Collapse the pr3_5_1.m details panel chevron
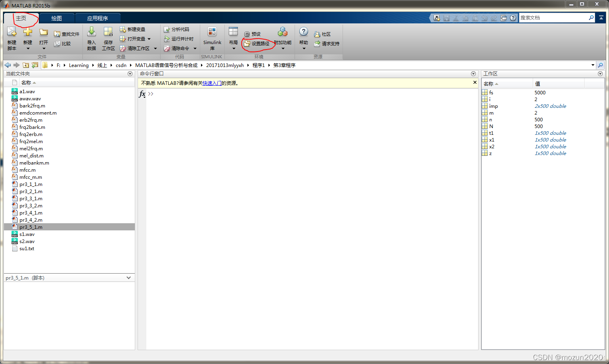This screenshot has width=609, height=364. (x=128, y=278)
